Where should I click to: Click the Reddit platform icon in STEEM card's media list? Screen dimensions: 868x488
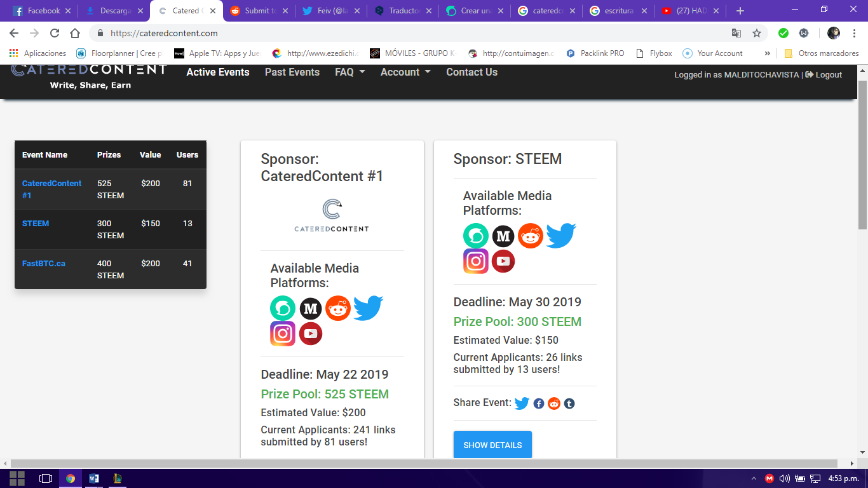coord(531,236)
